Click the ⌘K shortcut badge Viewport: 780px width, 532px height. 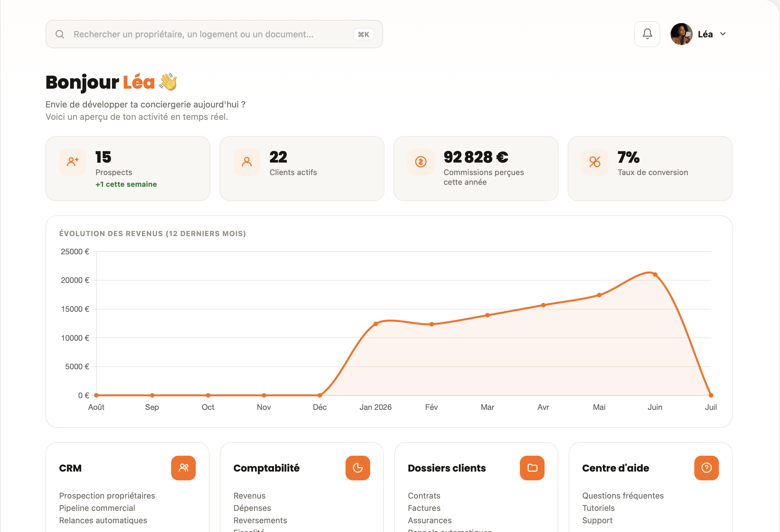[x=363, y=34]
